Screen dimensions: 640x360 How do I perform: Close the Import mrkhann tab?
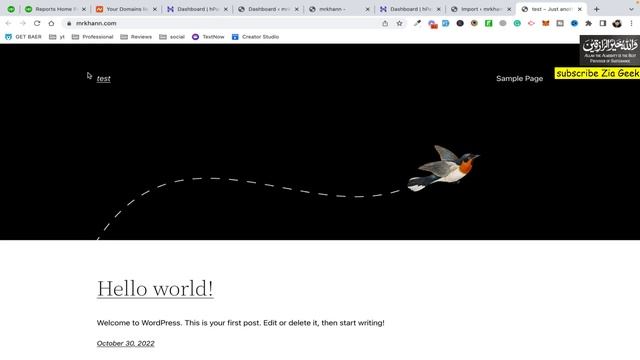(509, 9)
